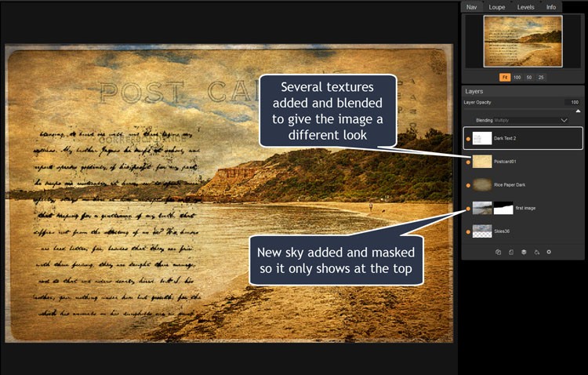The image size is (588, 375).
Task: Set navigator zoom to 50
Action: click(x=528, y=77)
